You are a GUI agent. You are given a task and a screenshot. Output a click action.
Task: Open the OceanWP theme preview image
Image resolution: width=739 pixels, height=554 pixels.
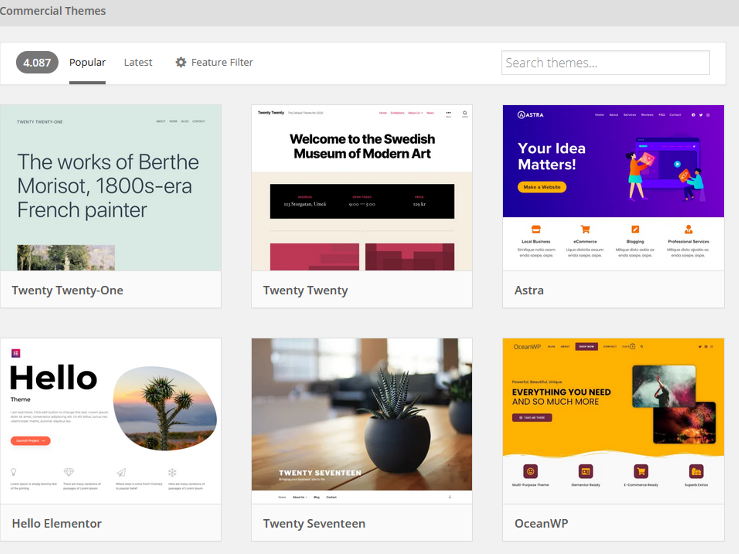pyautogui.click(x=613, y=421)
